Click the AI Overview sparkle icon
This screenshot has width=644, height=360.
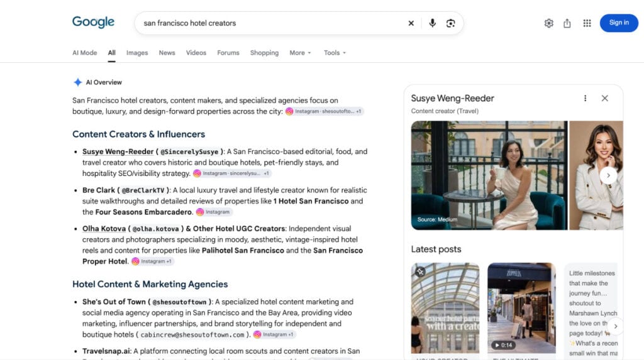point(77,82)
